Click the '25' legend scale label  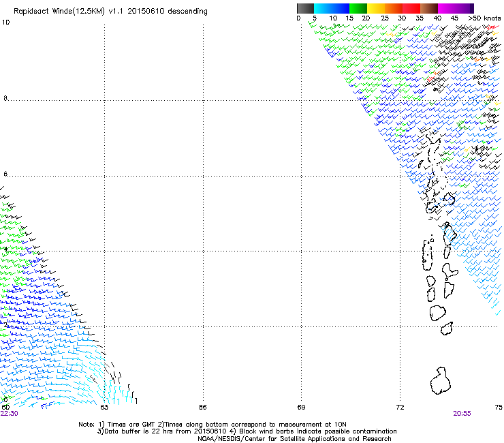coord(384,18)
